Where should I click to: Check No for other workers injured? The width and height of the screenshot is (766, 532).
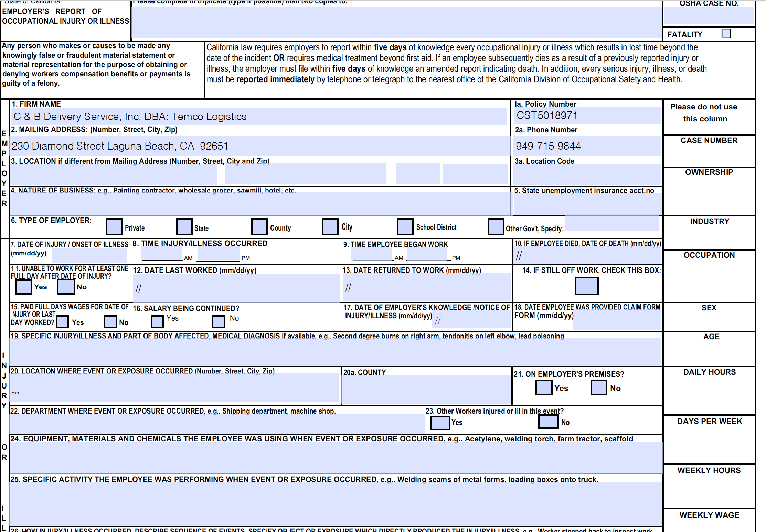(x=549, y=422)
